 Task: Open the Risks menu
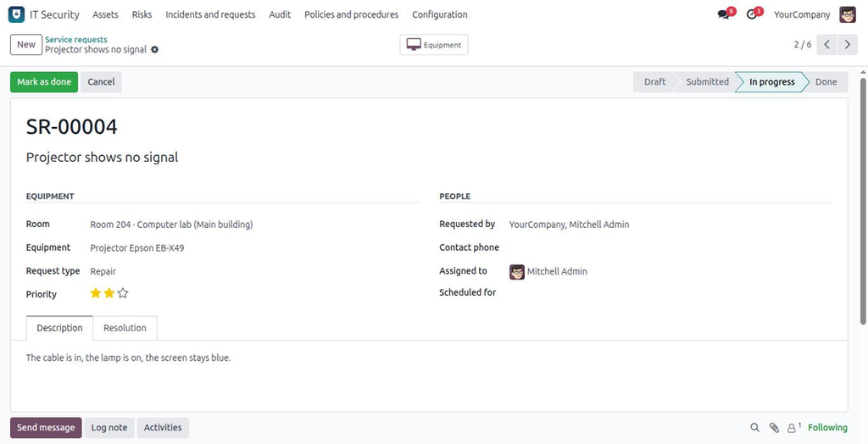[142, 14]
